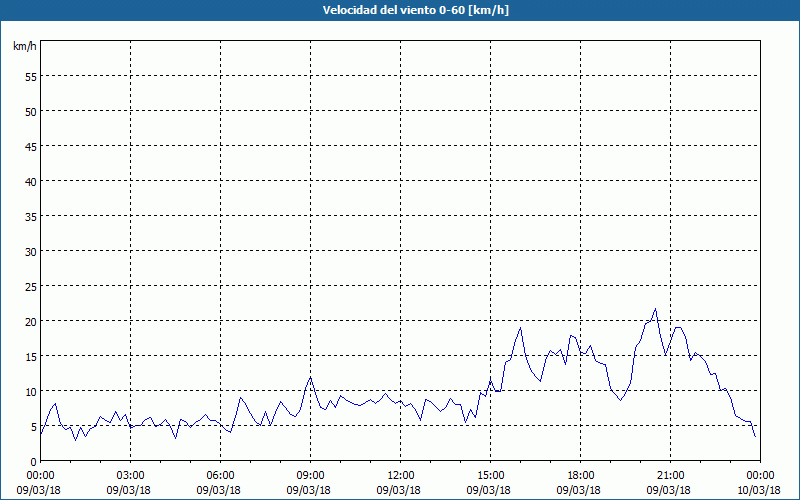Select the 21:00 time label

click(670, 475)
